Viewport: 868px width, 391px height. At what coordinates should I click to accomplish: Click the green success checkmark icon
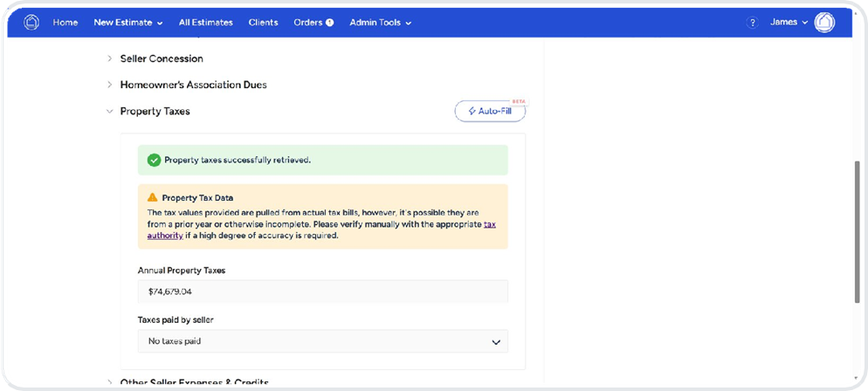154,161
